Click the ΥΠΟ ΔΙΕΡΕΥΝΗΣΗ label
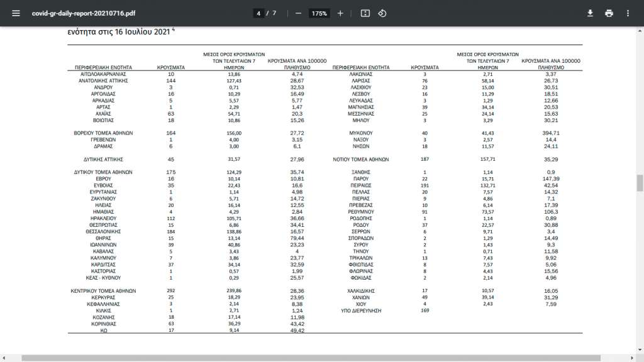Image resolution: width=644 pixels, height=362 pixels. coord(360,310)
